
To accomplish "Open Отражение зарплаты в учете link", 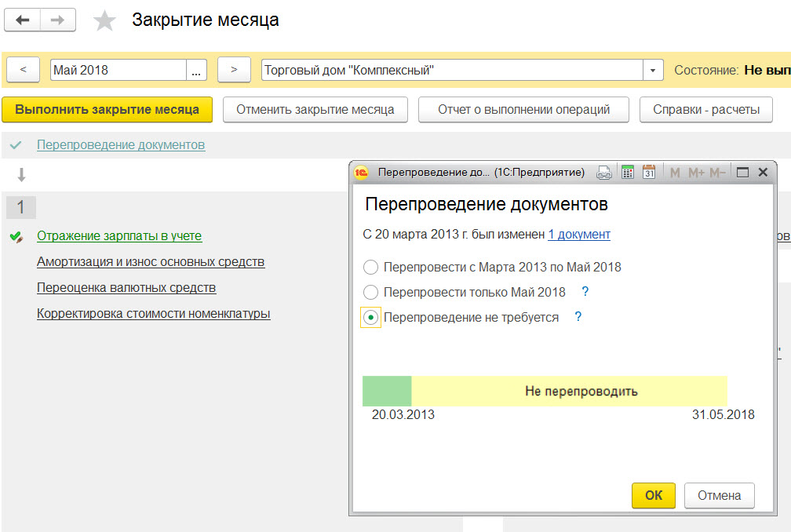I will click(119, 236).
